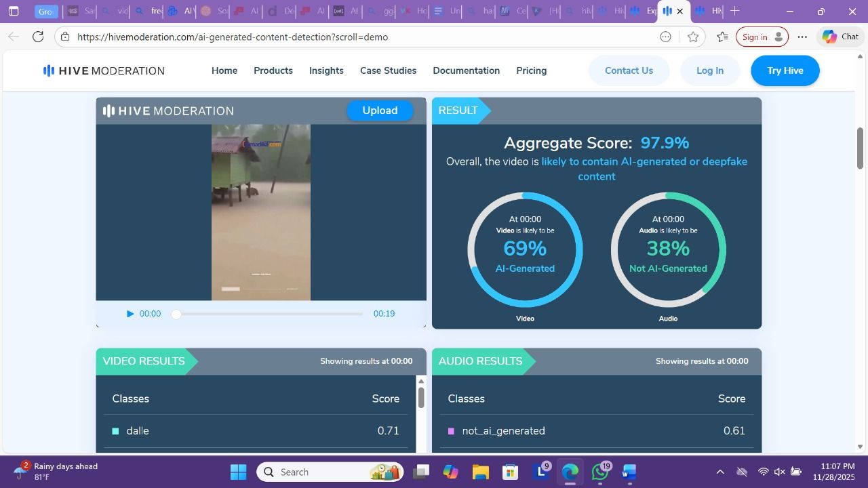
Task: Open File Explorer from taskbar
Action: [480, 472]
